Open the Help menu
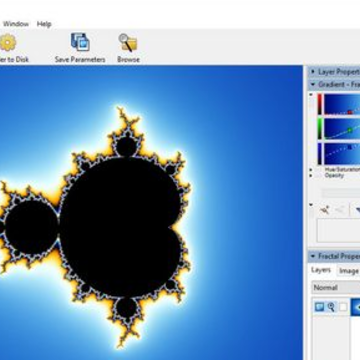Screen dimensions: 360x360 tap(44, 24)
